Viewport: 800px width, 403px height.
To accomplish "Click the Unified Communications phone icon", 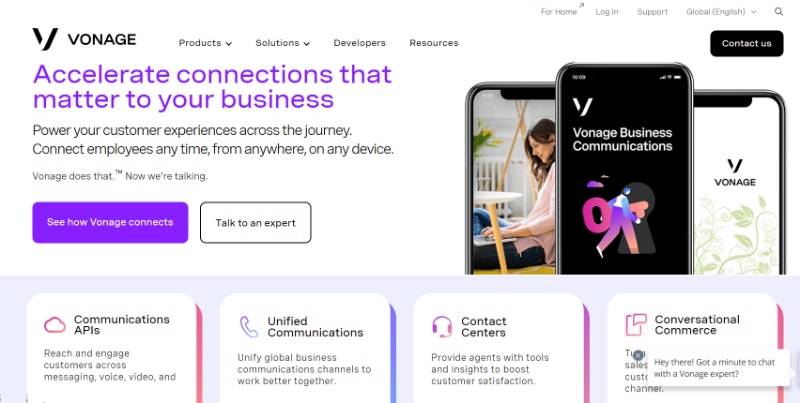I will click(x=249, y=327).
